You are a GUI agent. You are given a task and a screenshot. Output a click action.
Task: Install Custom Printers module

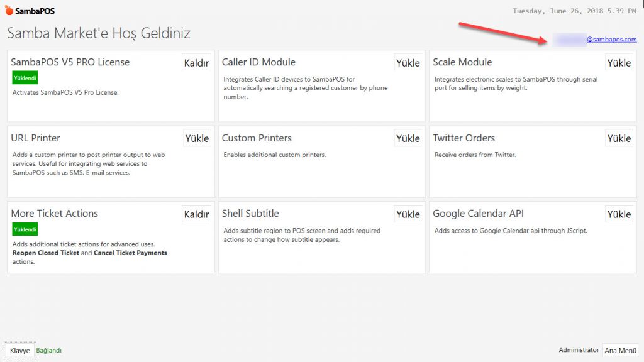[408, 138]
